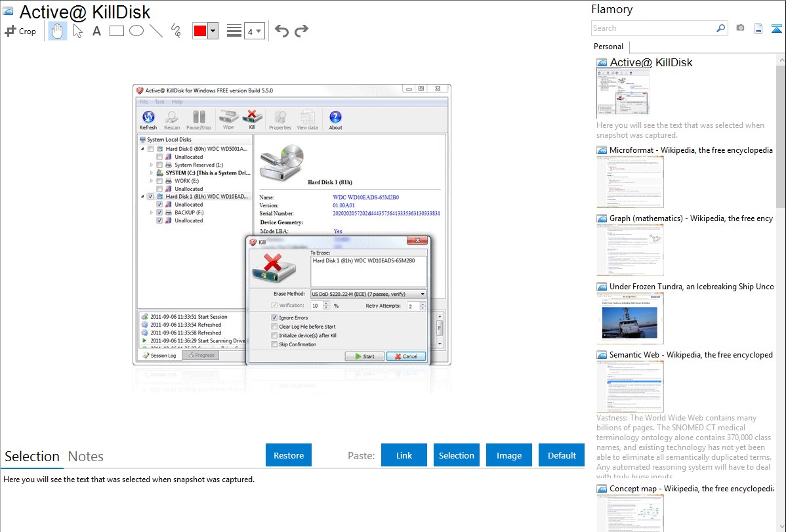This screenshot has width=786, height=532.
Task: Toggle the BACKUP (F:) checkbox
Action: tap(159, 213)
